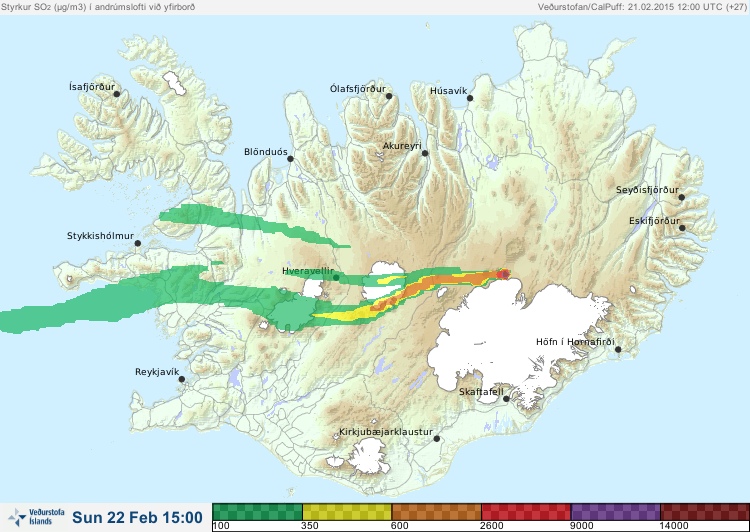Click the Eskifjörður place label
The height and width of the screenshot is (532, 750).
[654, 221]
